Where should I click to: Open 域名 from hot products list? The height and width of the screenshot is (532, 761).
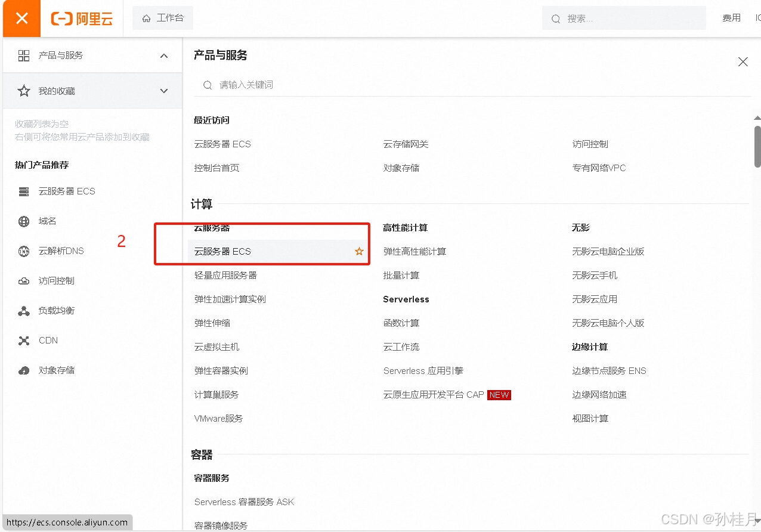point(48,221)
